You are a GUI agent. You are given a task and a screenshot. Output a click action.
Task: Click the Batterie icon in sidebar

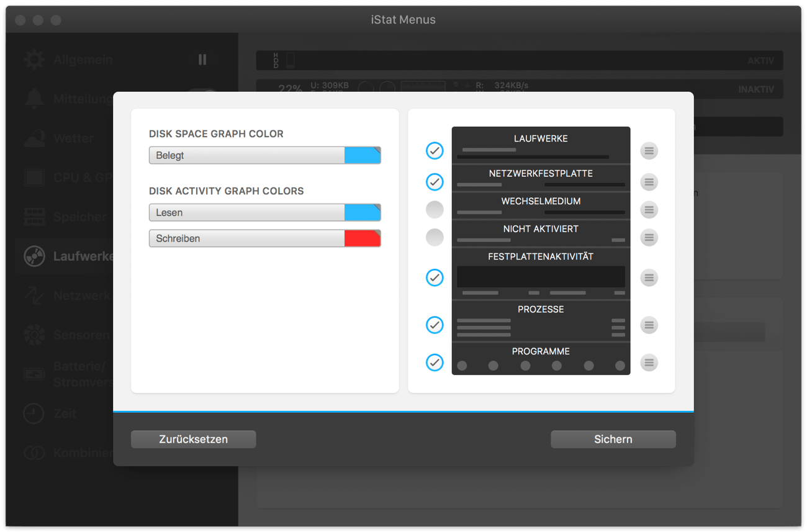coord(34,374)
